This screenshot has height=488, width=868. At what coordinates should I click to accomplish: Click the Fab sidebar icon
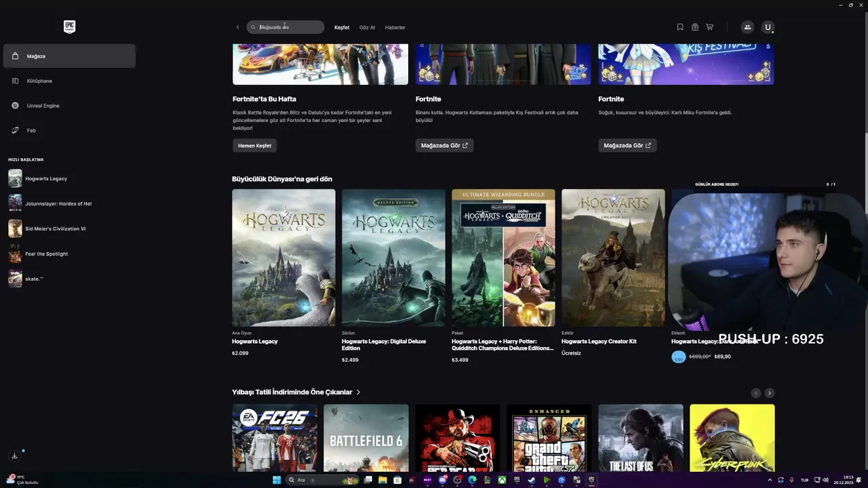coord(15,130)
